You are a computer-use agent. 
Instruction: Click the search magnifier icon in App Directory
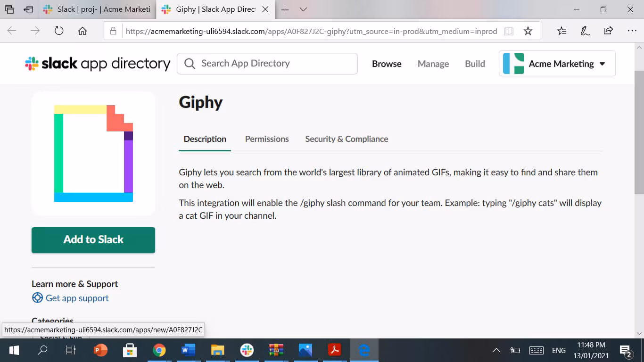click(x=190, y=64)
